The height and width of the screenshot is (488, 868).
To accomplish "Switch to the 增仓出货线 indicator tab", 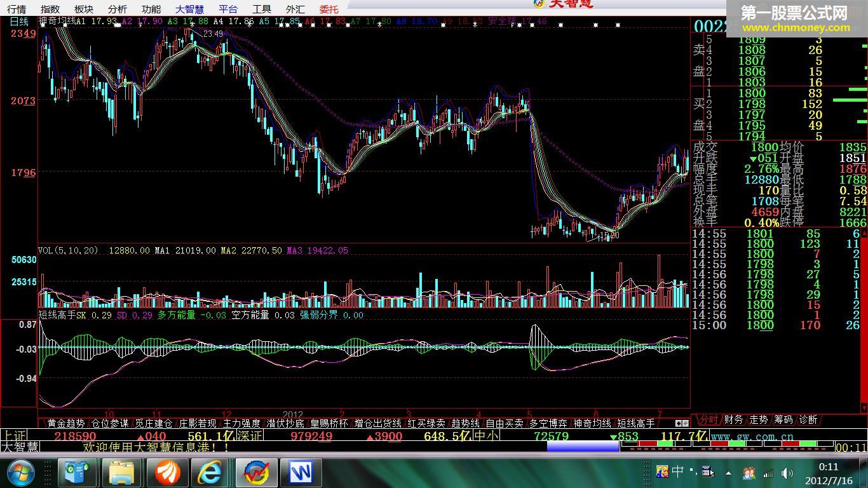I will [378, 423].
